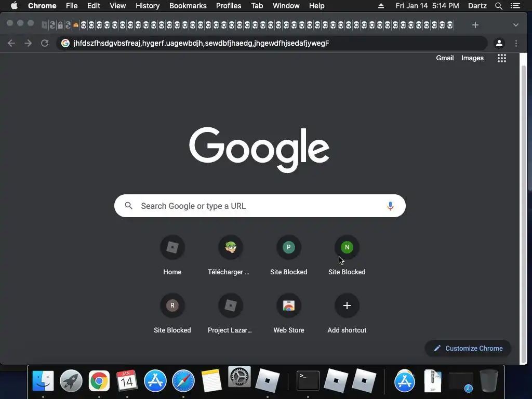The width and height of the screenshot is (532, 399).
Task: Open Notes from the Dock
Action: click(x=211, y=381)
